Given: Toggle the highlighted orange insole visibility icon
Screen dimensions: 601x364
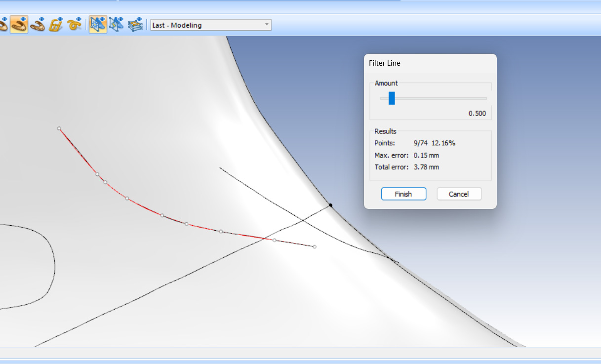Looking at the screenshot, I should [19, 24].
